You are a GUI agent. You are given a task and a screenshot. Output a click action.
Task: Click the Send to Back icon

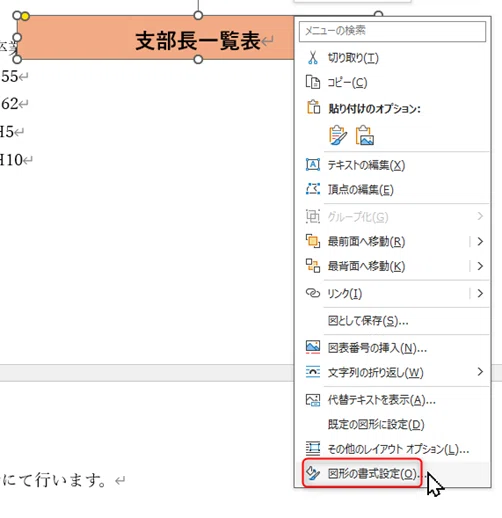(313, 266)
